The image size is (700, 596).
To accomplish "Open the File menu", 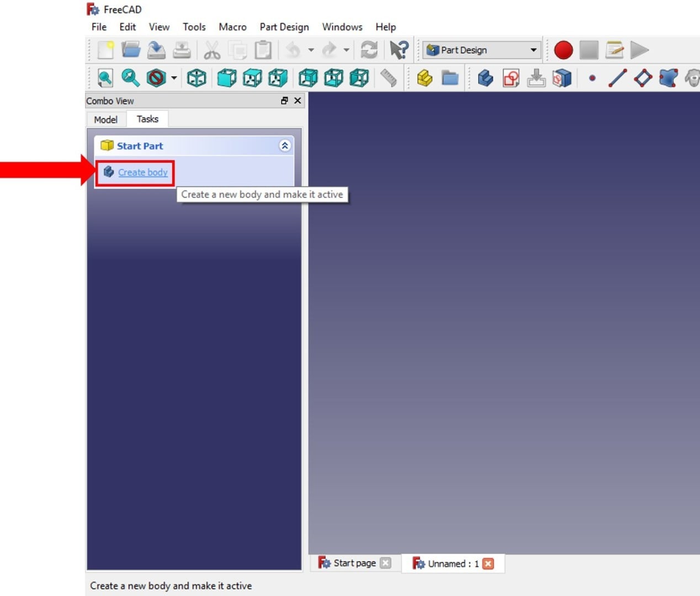I will 99,27.
